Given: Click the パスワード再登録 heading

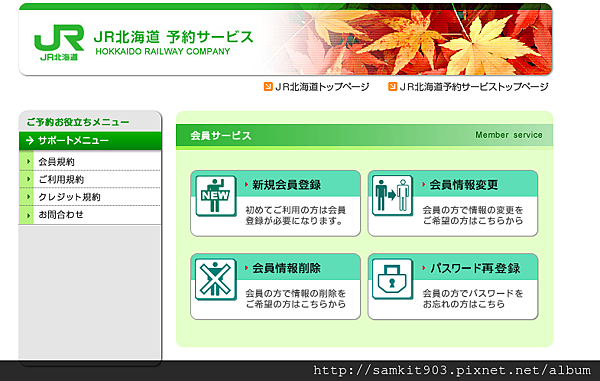Looking at the screenshot, I should click(x=474, y=268).
